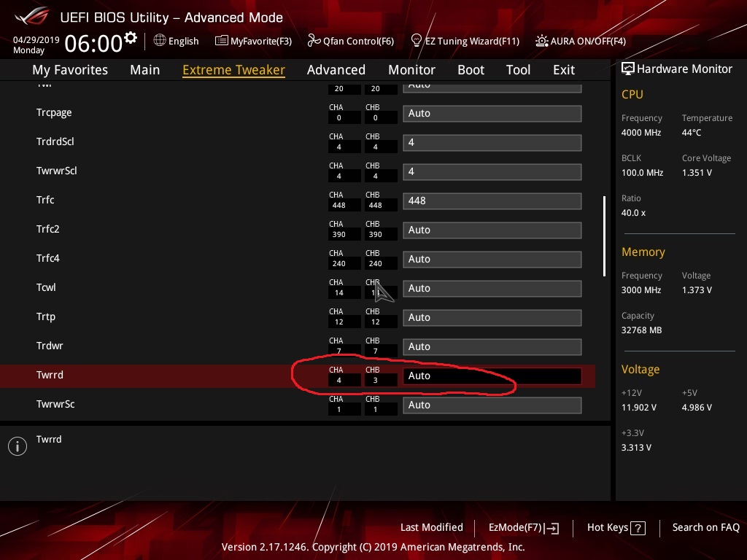Select the Trtp row label

tap(46, 316)
